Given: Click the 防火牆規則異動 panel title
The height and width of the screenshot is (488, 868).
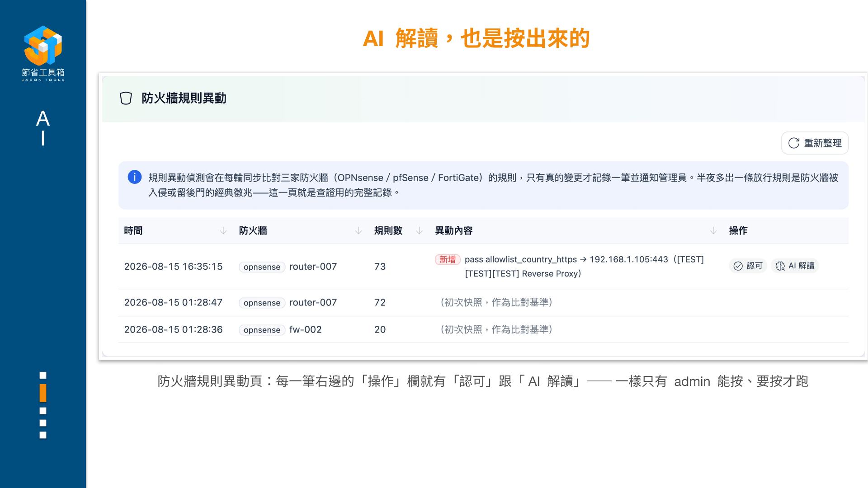Looking at the screenshot, I should coord(184,99).
